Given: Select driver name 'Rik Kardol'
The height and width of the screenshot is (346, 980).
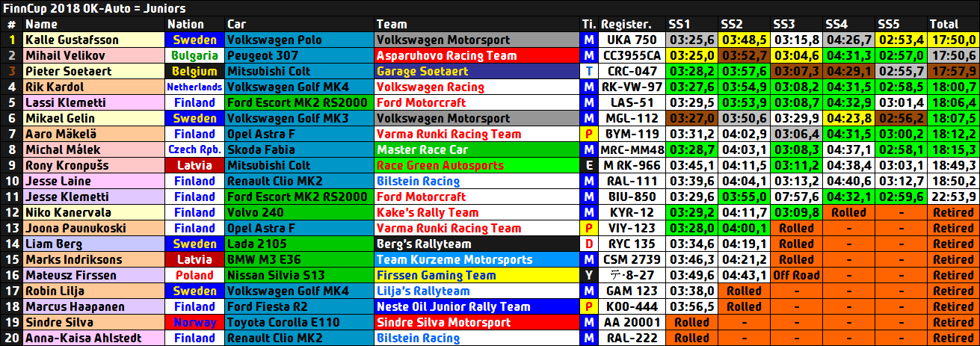Looking at the screenshot, I should 93,87.
